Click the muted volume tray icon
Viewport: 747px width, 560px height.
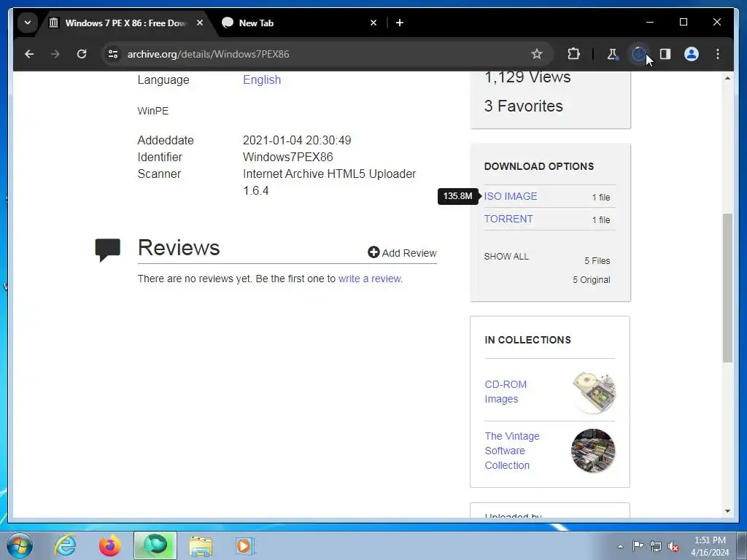pyautogui.click(x=673, y=546)
